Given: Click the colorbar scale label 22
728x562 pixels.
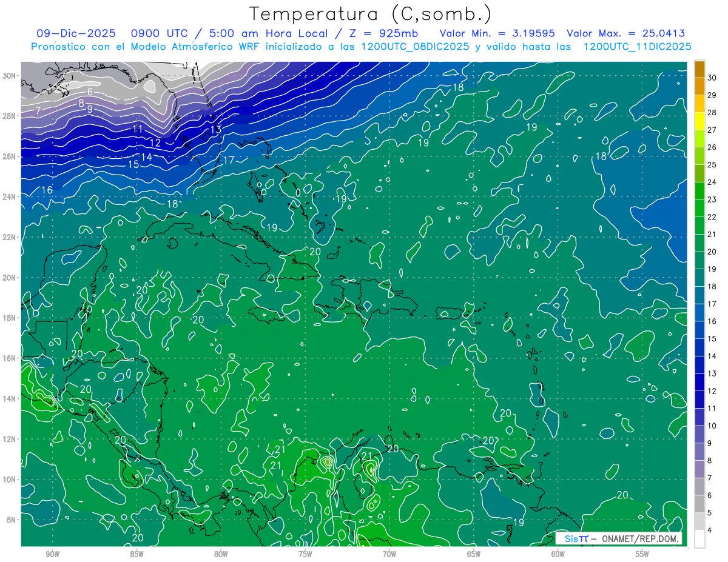Looking at the screenshot, I should pyautogui.click(x=712, y=217).
